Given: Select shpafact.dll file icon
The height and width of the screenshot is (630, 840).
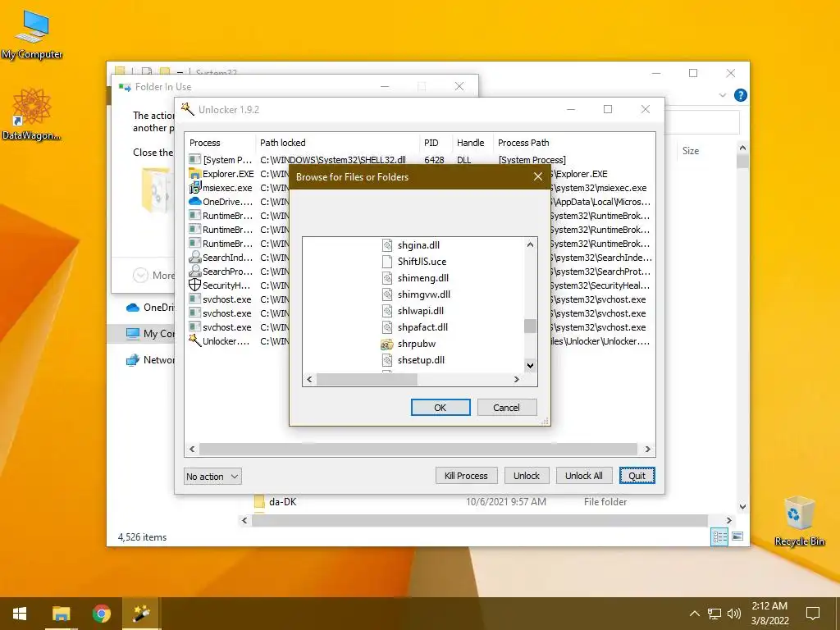Looking at the screenshot, I should pos(387,327).
